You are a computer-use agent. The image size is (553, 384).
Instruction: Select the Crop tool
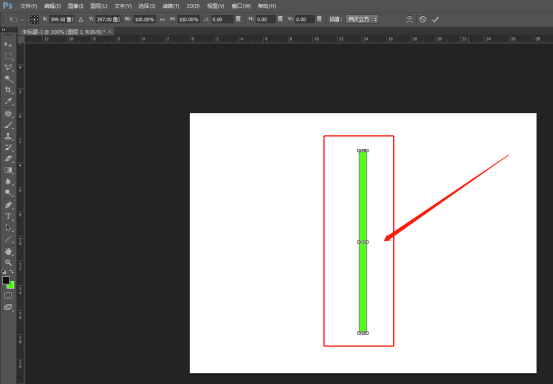point(8,90)
